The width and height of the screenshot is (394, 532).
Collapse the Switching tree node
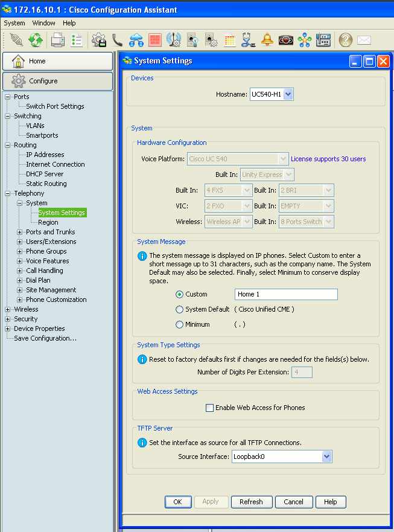[x=7, y=117]
